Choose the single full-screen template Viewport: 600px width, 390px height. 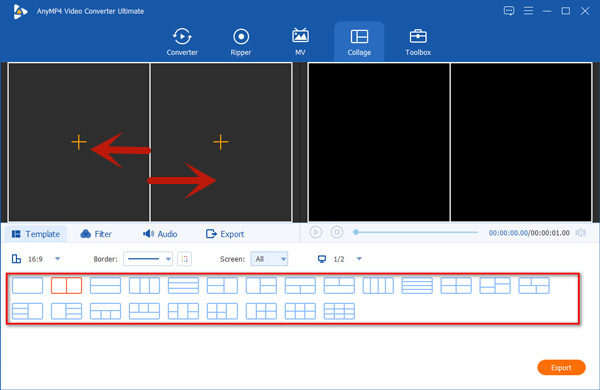pyautogui.click(x=28, y=286)
